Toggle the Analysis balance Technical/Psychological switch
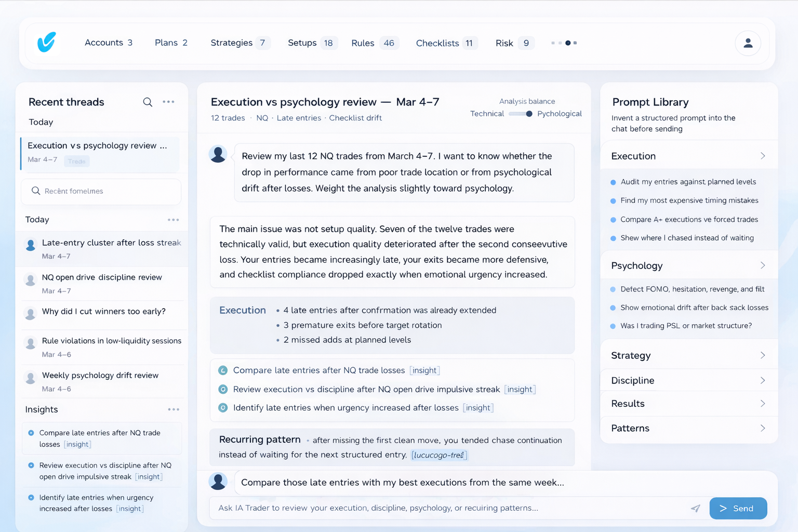The height and width of the screenshot is (532, 798). tap(521, 114)
